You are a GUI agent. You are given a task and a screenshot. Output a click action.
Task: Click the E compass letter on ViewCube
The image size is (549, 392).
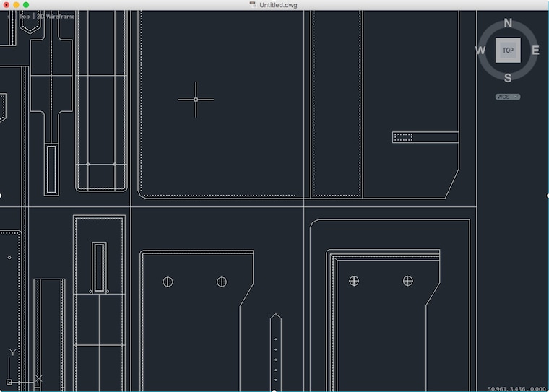pos(535,51)
